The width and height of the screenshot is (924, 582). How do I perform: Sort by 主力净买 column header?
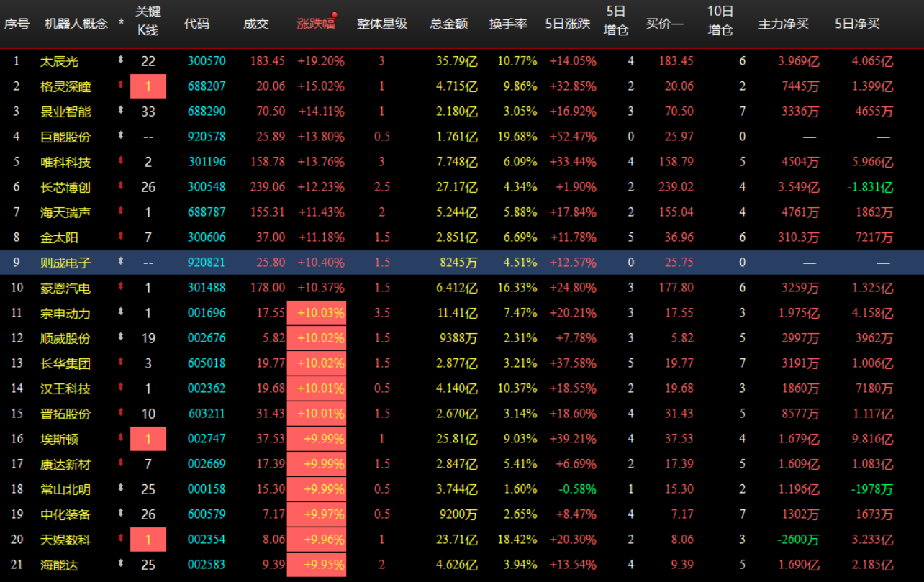click(x=784, y=24)
